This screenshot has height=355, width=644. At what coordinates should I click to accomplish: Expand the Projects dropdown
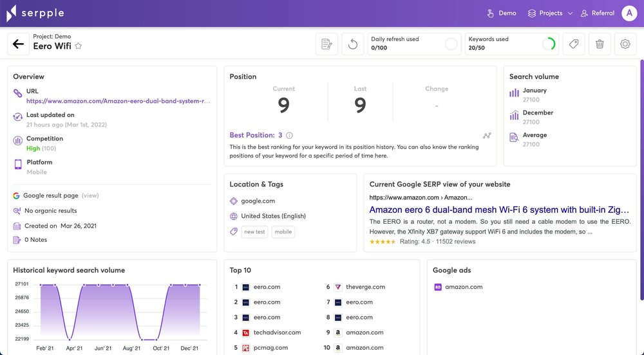551,13
